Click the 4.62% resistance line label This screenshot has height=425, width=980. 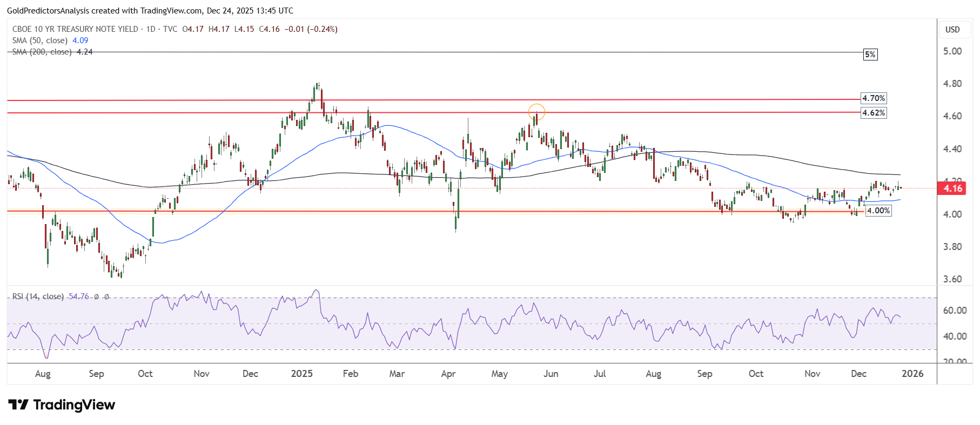[874, 113]
